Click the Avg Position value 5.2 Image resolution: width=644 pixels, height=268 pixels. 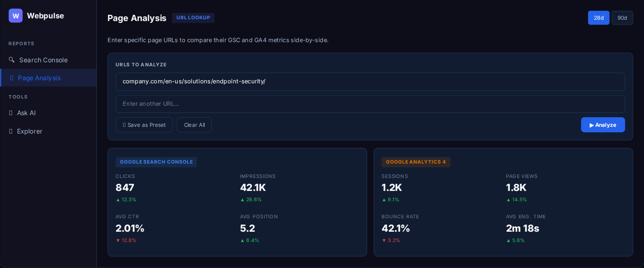[247, 228]
